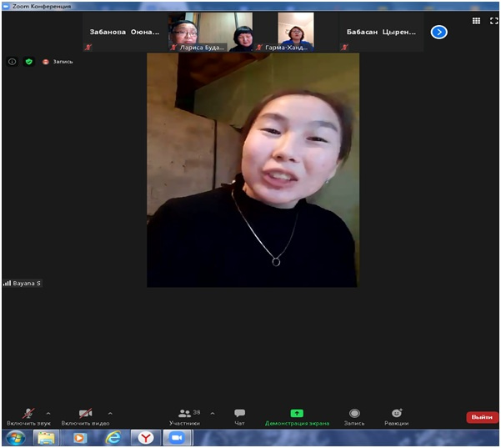The height and width of the screenshot is (448, 501).
Task: Open Windows Start menu
Action: pos(14,437)
